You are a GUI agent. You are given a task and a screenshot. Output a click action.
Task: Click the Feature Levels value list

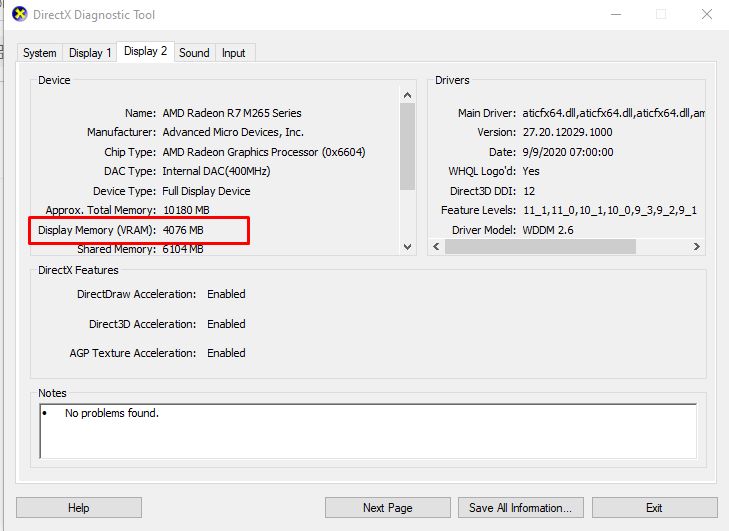[610, 210]
